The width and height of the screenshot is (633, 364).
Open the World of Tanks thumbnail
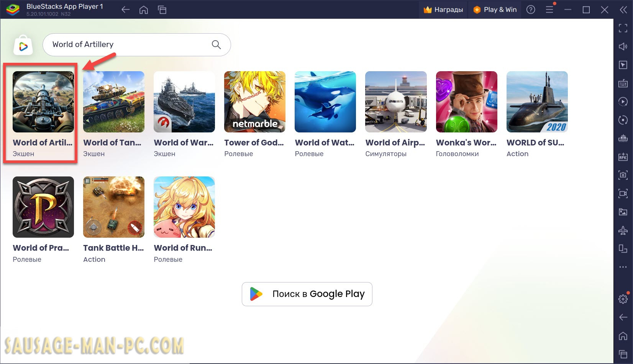[x=114, y=102]
